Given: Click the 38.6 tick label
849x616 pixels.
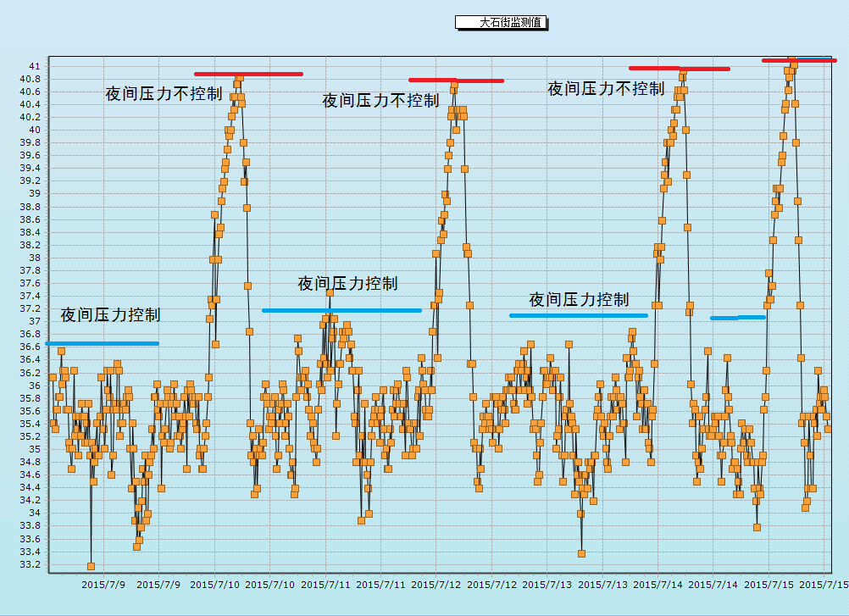Looking at the screenshot, I should point(31,219).
